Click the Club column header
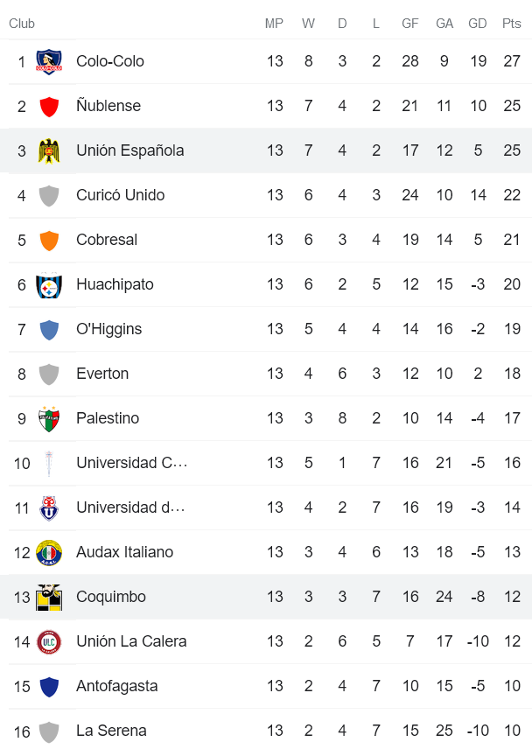The width and height of the screenshot is (532, 756). click(22, 24)
